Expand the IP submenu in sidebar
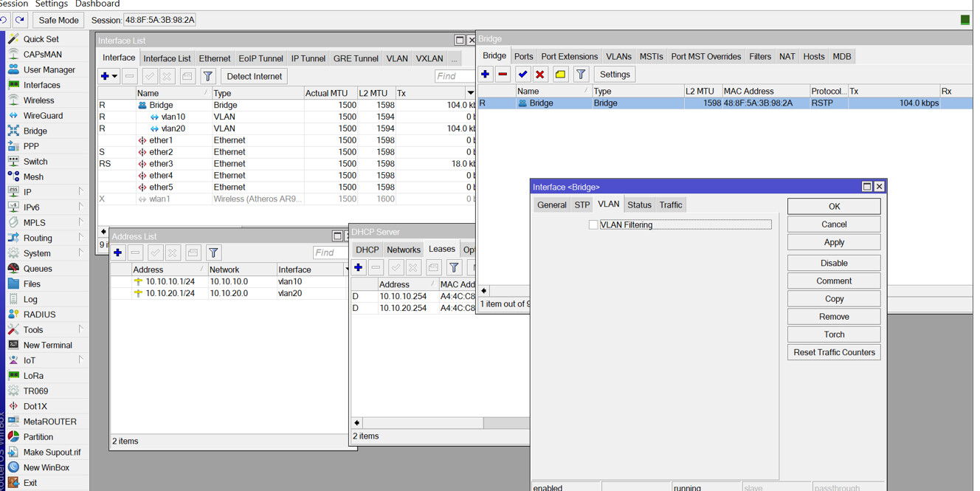 click(80, 192)
